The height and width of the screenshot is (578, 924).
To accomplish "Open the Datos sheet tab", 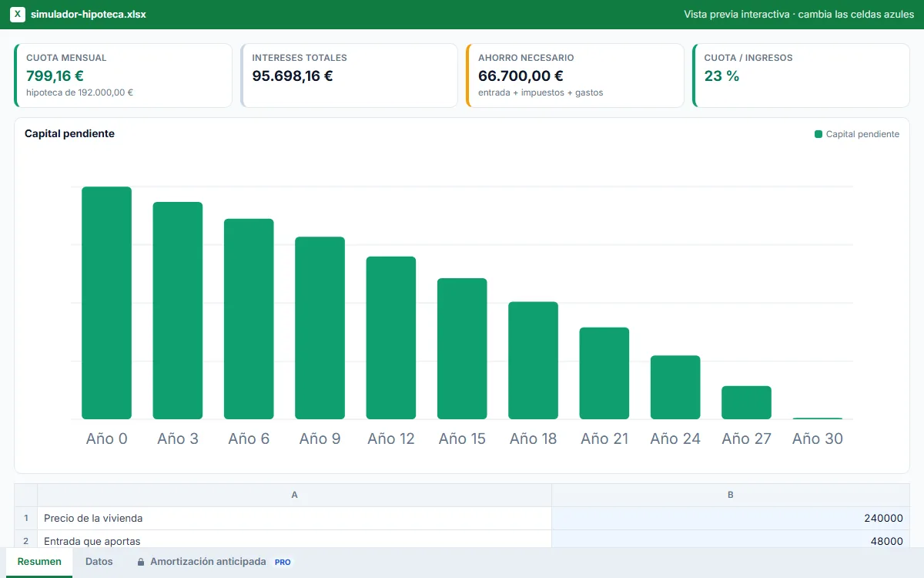I will [99, 563].
